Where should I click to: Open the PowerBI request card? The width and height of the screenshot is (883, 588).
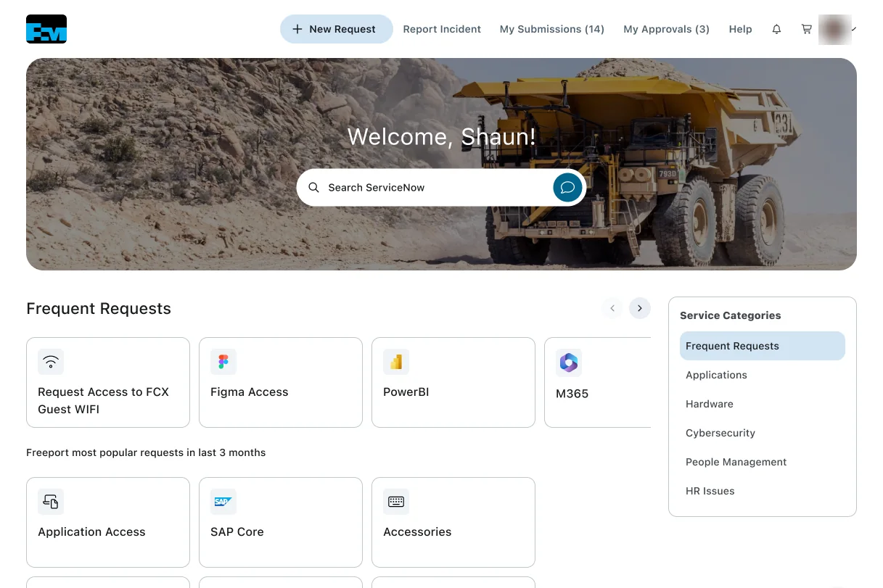click(453, 382)
